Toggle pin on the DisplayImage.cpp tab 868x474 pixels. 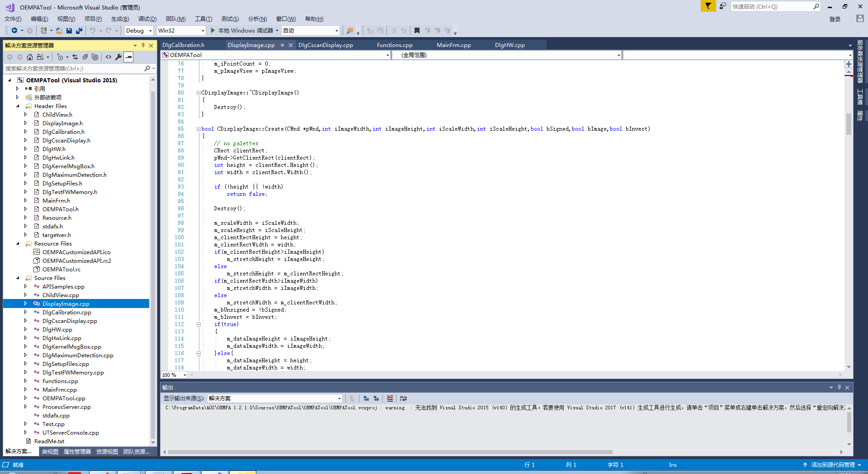[x=283, y=45]
